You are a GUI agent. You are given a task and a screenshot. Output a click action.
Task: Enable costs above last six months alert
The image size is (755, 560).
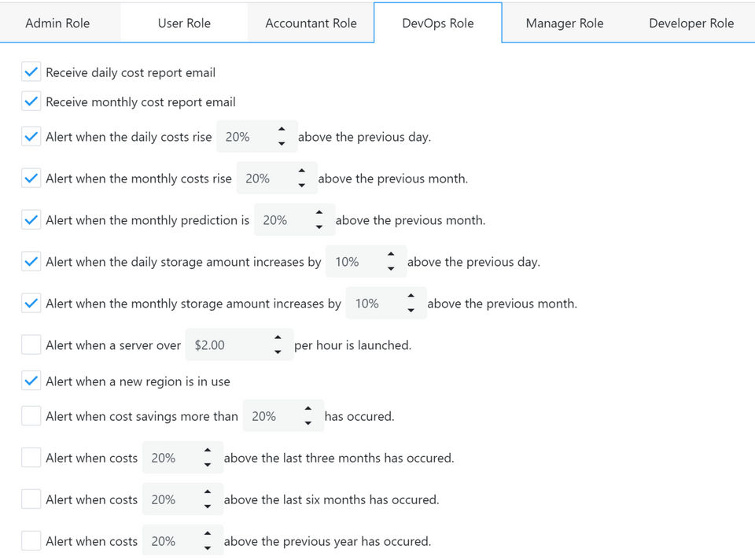click(31, 499)
